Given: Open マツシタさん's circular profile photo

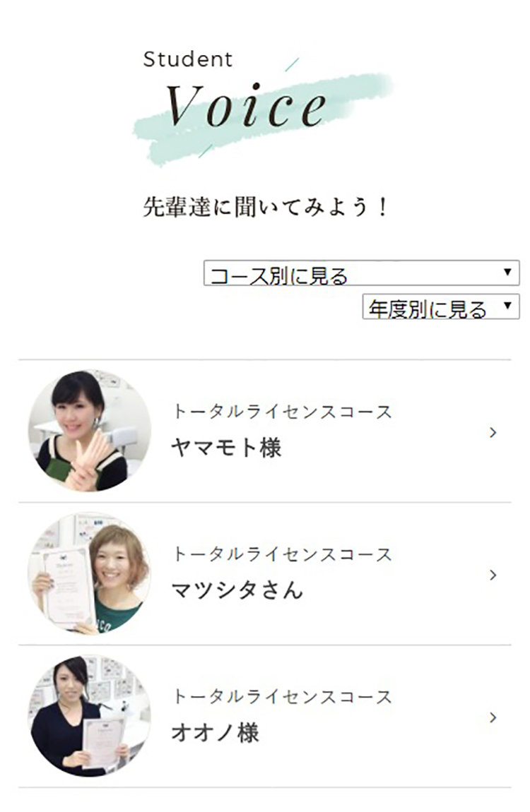Looking at the screenshot, I should tap(89, 574).
